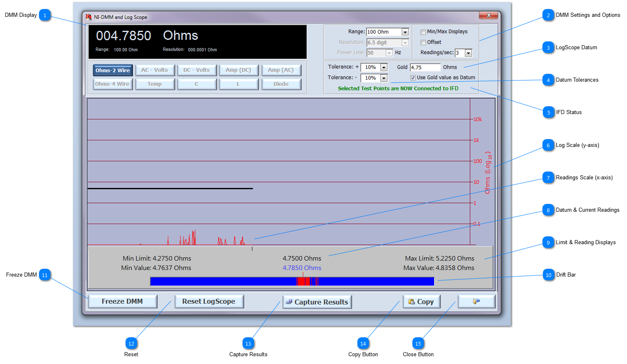Image resolution: width=627 pixels, height=364 pixels.
Task: Select the Ohms-2 Wire measurement mode
Action: 112,70
